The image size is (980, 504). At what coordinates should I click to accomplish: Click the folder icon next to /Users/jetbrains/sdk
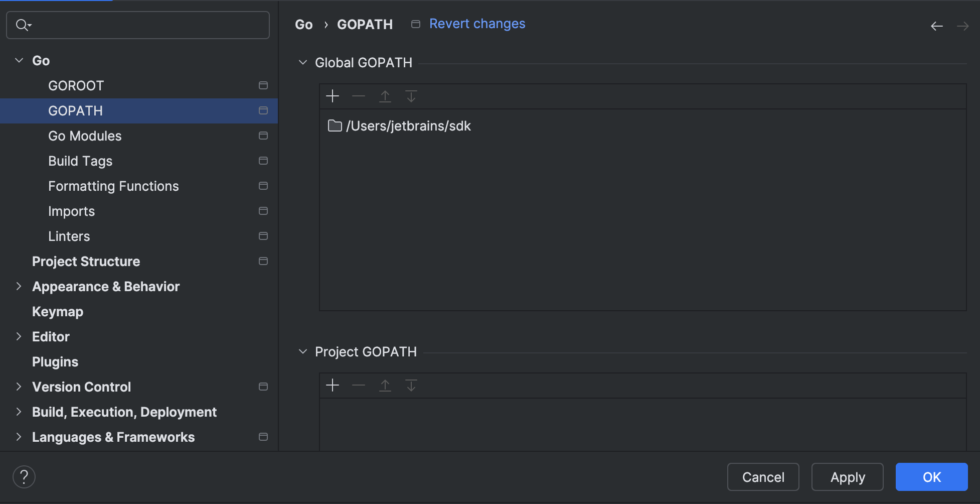(x=334, y=125)
